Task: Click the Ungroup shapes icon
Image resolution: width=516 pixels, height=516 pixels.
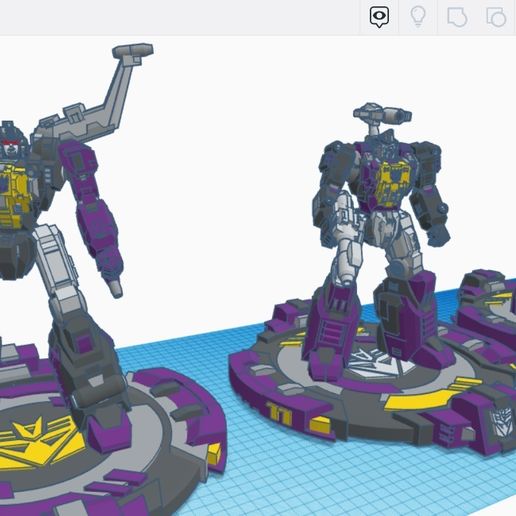Action: [496, 17]
